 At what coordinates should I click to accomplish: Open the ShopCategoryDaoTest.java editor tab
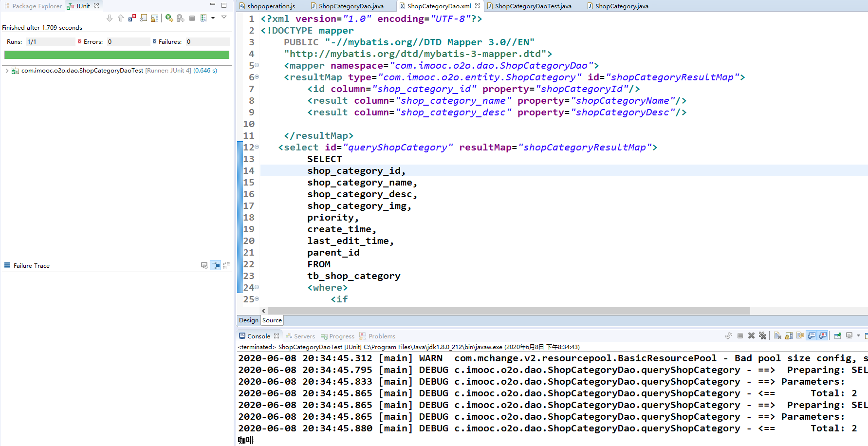pos(529,6)
